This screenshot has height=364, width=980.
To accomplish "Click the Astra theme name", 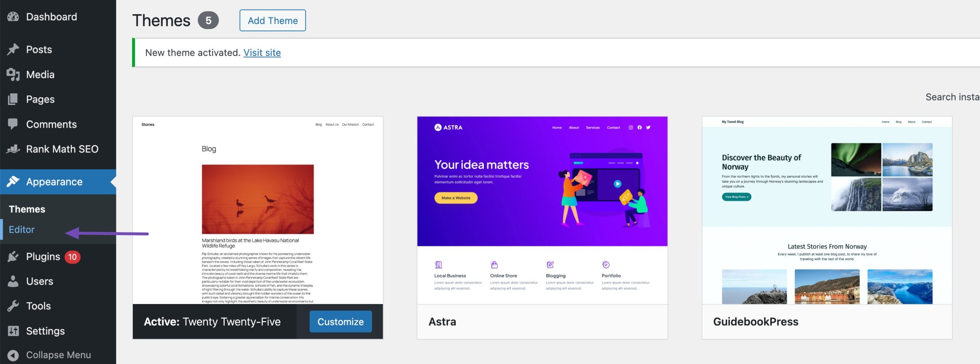I will tap(442, 321).
